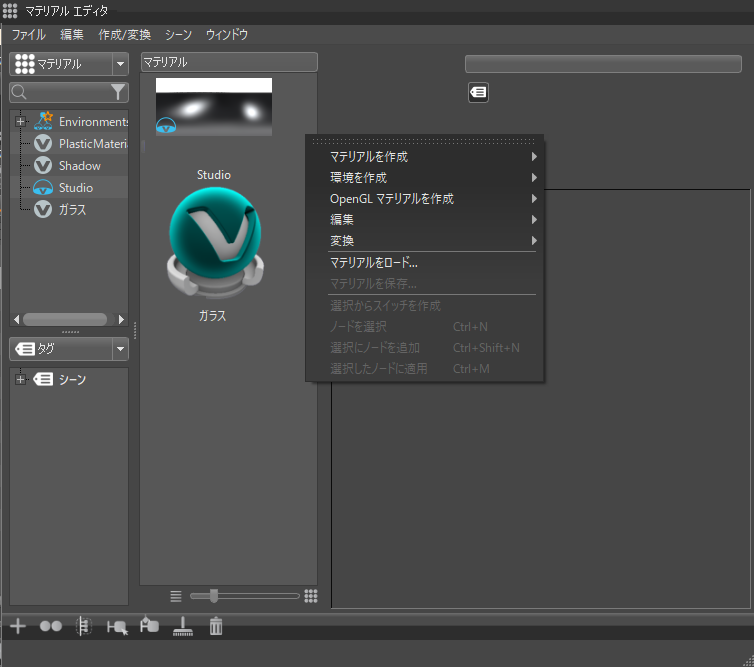This screenshot has width=754, height=667.
Task: Click the ガラス material V icon in tree
Action: pyautogui.click(x=43, y=210)
